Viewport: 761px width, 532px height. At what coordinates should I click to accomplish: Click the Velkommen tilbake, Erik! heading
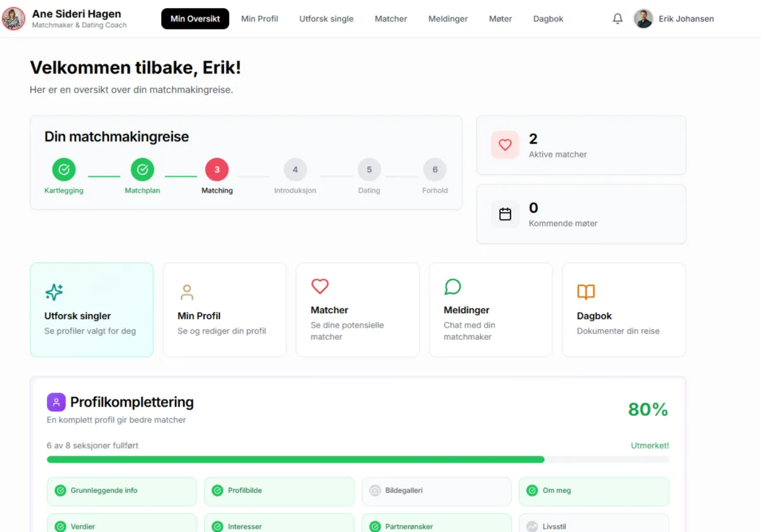pyautogui.click(x=135, y=68)
